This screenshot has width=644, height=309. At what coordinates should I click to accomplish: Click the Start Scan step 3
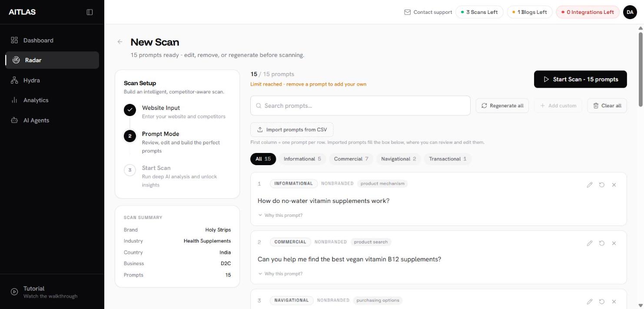click(x=177, y=176)
